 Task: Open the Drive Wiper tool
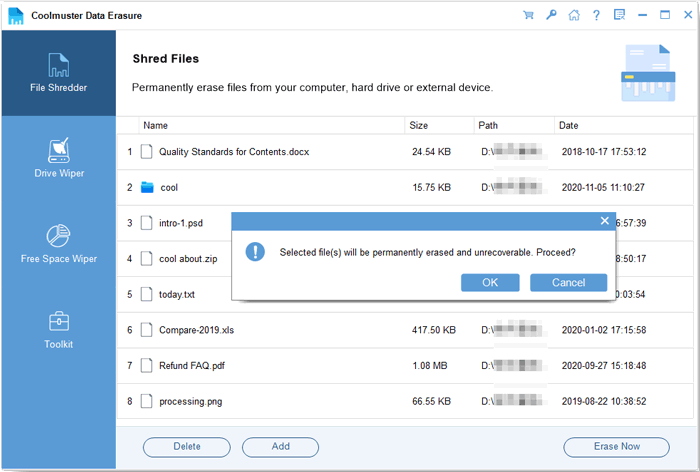(x=59, y=159)
